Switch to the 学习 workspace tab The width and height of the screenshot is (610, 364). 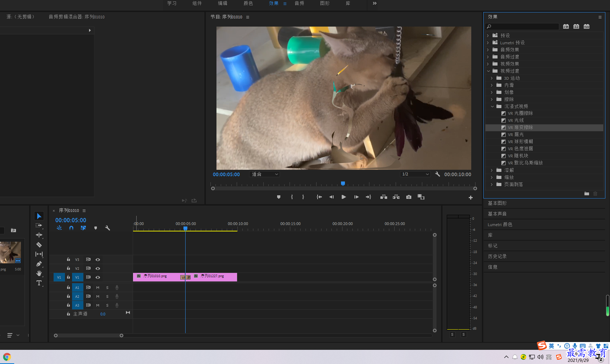point(172,3)
